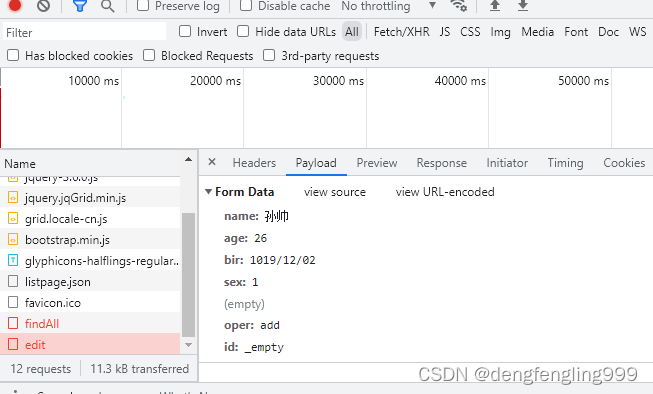This screenshot has height=394, width=653.
Task: Click the oper value add
Action: pyautogui.click(x=270, y=325)
